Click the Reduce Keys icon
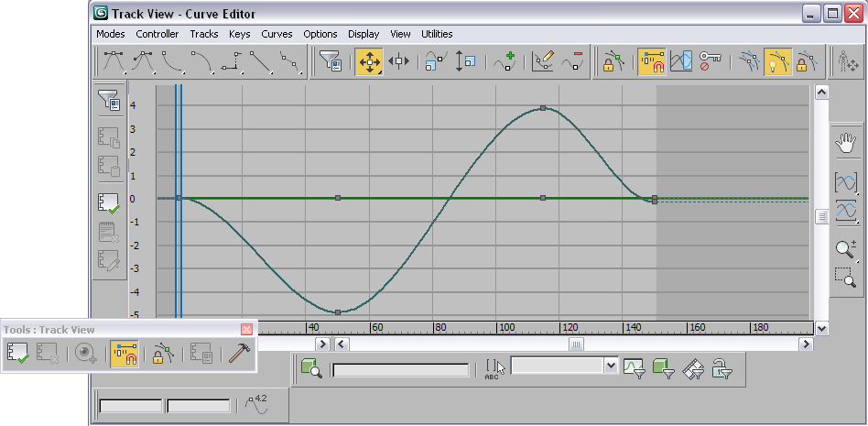This screenshot has width=868, height=426. 572,61
